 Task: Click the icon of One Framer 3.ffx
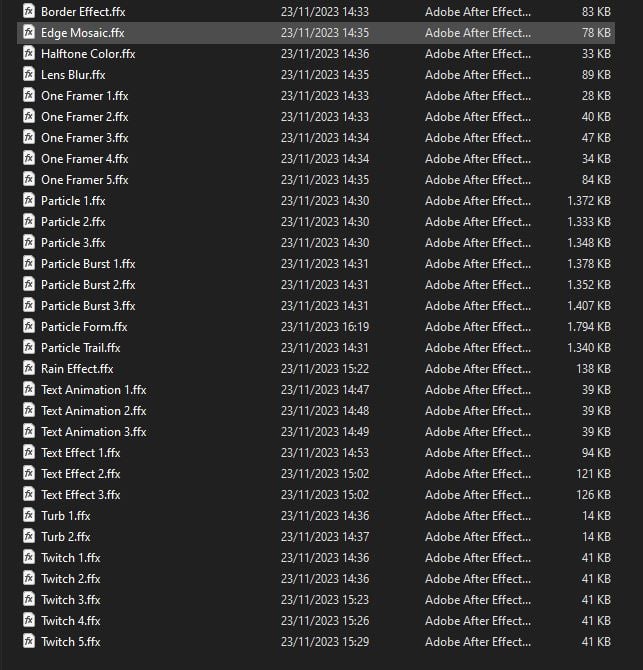[29, 137]
